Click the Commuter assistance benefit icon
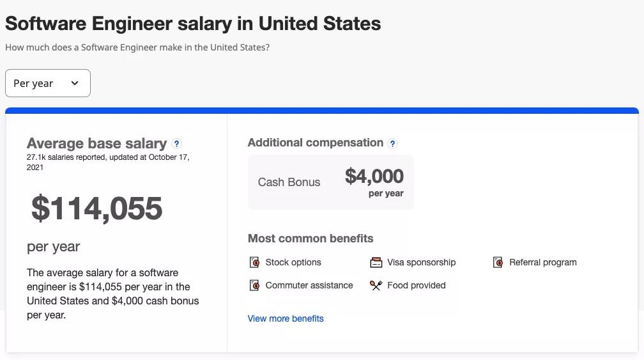The image size is (644, 360). pos(255,285)
